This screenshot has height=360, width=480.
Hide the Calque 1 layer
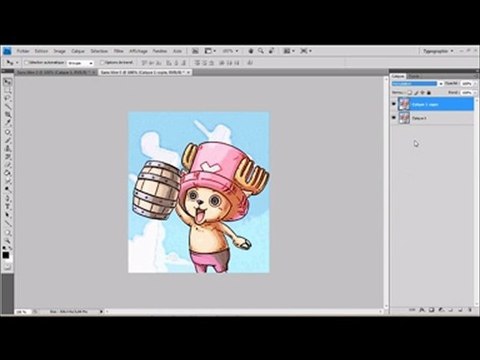(x=394, y=118)
